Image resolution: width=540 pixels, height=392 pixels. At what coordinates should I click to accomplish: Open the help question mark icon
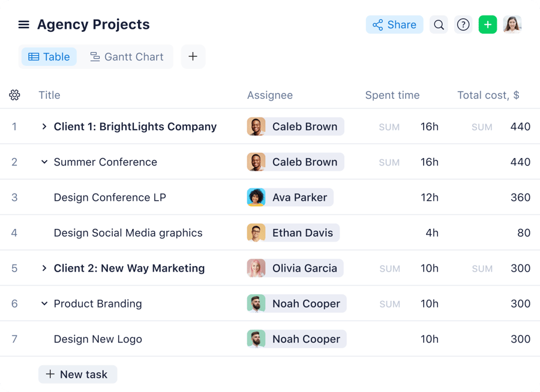pyautogui.click(x=463, y=25)
